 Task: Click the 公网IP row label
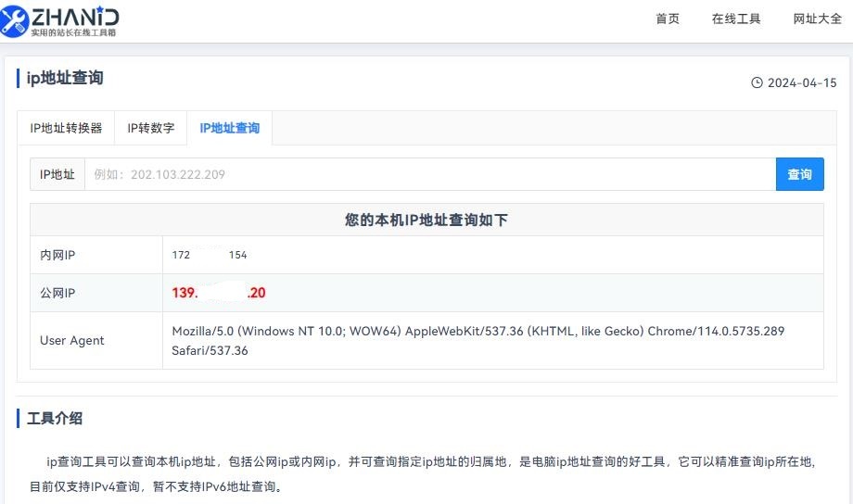(57, 293)
